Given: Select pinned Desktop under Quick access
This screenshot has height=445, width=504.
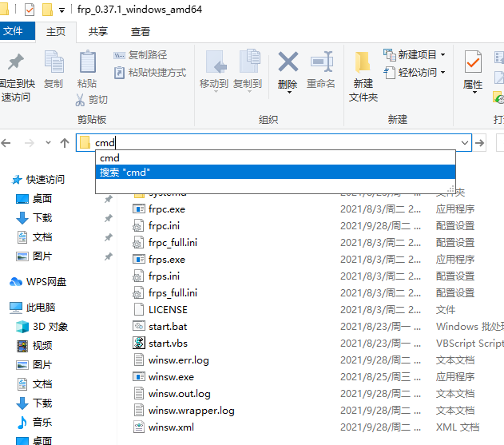Looking at the screenshot, I should tap(34, 199).
